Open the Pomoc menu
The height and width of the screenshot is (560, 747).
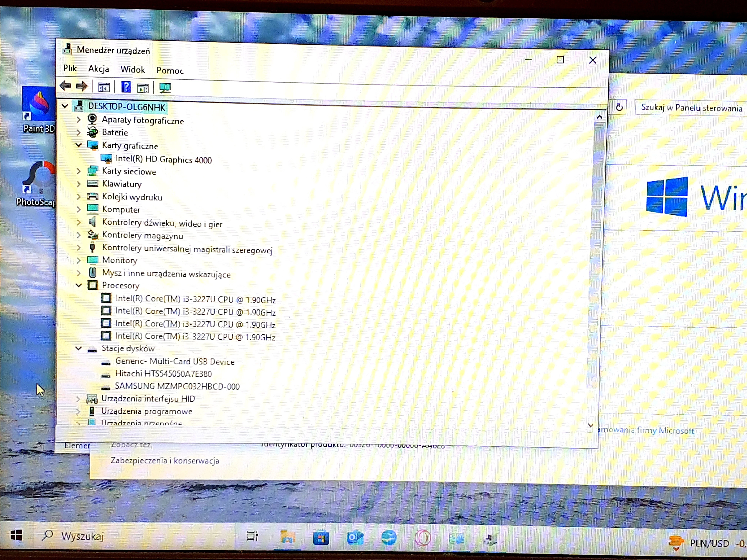tap(170, 71)
